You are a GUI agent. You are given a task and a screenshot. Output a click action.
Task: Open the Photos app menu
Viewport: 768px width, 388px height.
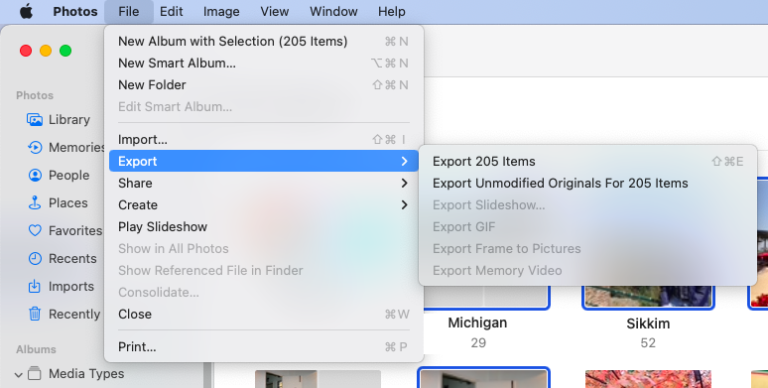tap(75, 11)
